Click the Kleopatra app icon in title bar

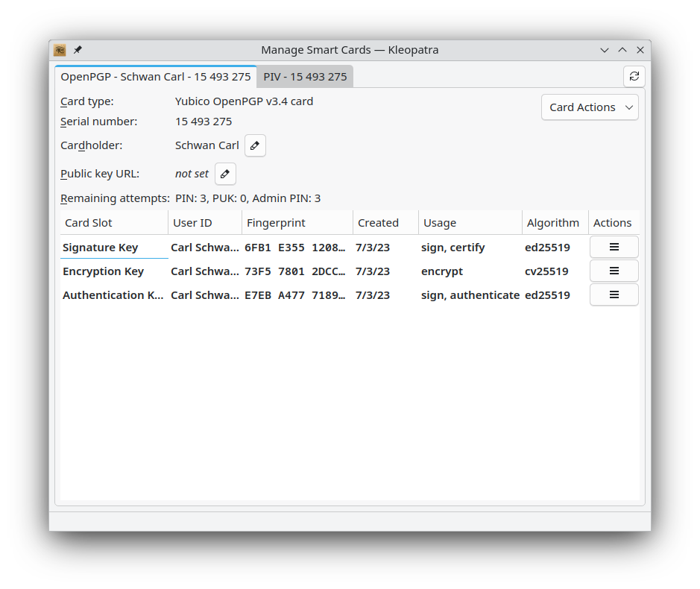(60, 50)
